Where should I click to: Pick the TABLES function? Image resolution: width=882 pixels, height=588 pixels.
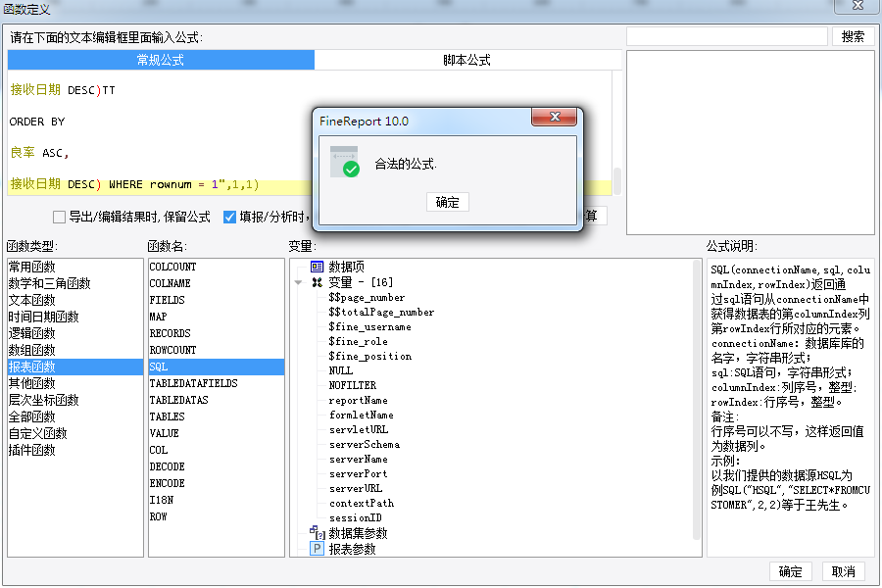[x=216, y=416]
